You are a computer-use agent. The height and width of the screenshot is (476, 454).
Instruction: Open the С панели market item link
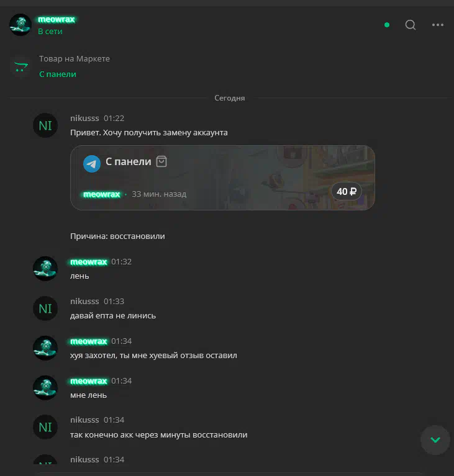point(58,74)
